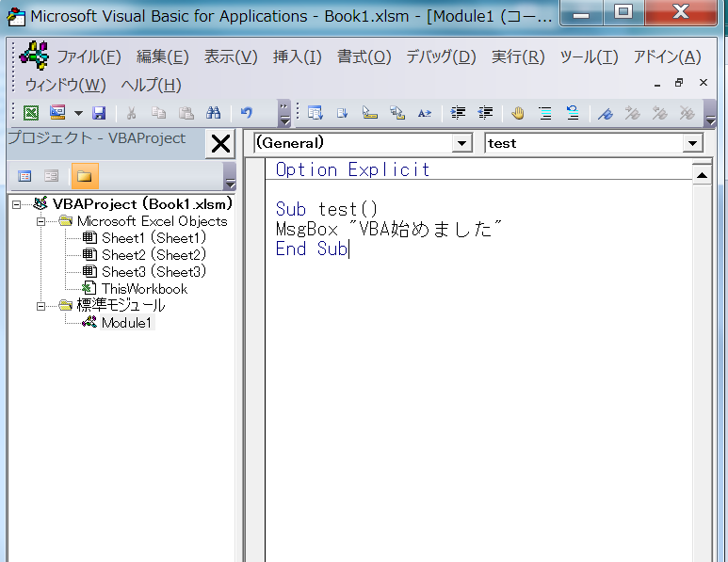728x562 pixels.
Task: Click the Undo arrow icon
Action: (247, 113)
